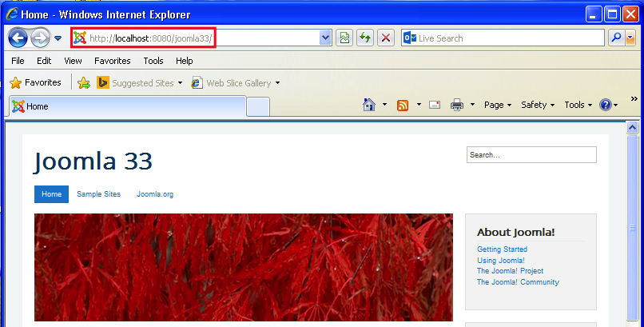This screenshot has height=327, width=644.
Task: Open the Sample Sites link
Action: point(98,194)
